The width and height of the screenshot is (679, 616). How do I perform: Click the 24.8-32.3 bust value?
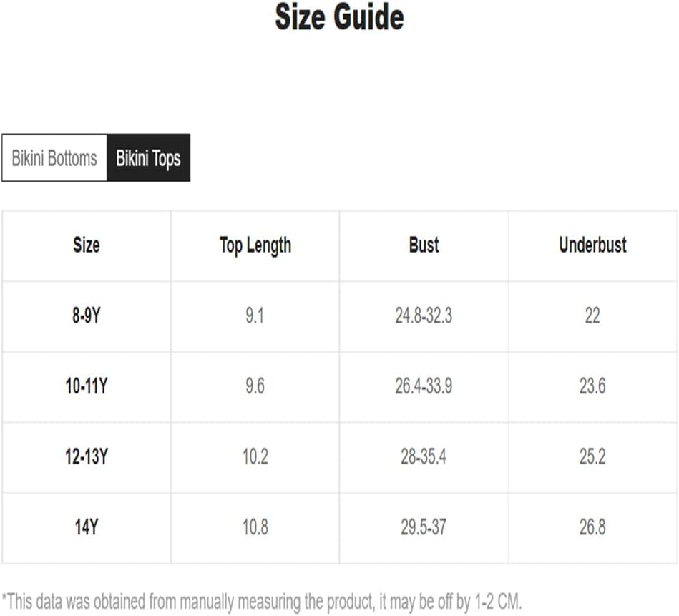[424, 316]
